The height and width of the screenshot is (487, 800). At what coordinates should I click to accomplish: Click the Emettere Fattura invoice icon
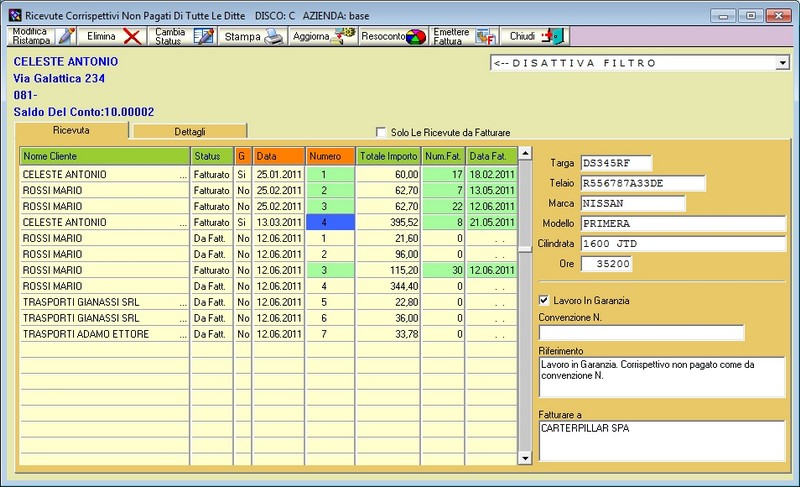[485, 37]
